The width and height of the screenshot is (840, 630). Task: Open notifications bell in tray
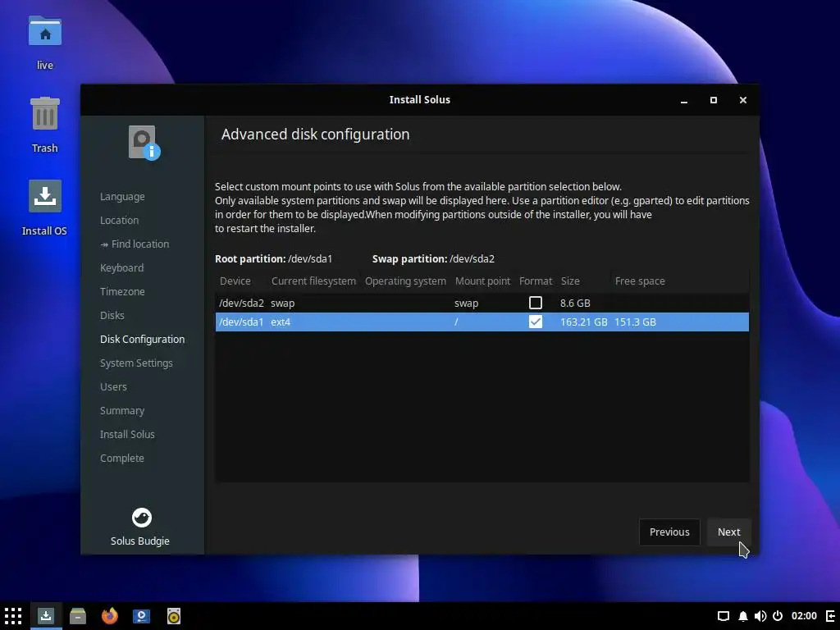point(742,616)
